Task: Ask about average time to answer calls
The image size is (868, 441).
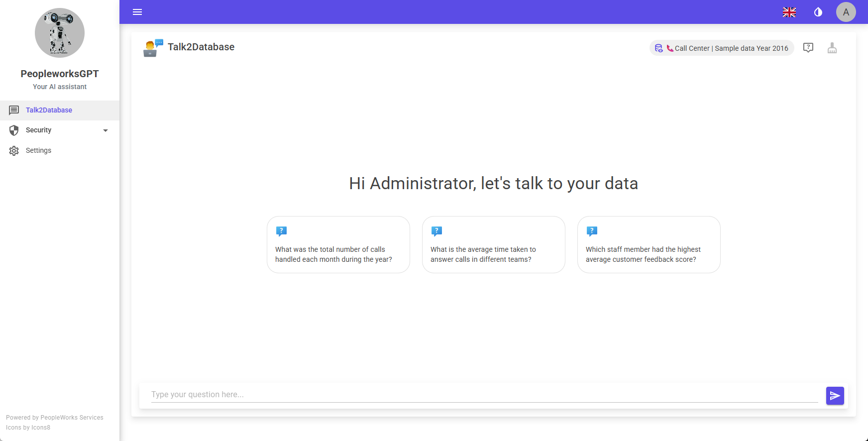Action: coord(494,244)
